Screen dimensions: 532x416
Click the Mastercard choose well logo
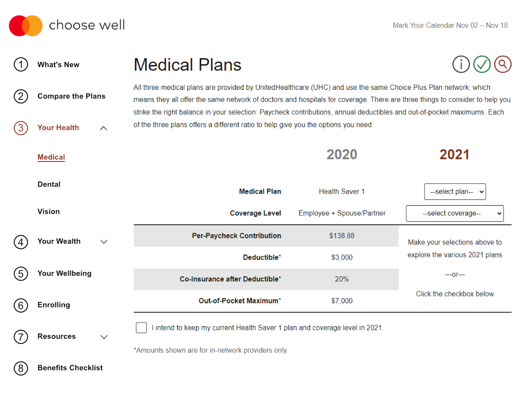tap(67, 25)
